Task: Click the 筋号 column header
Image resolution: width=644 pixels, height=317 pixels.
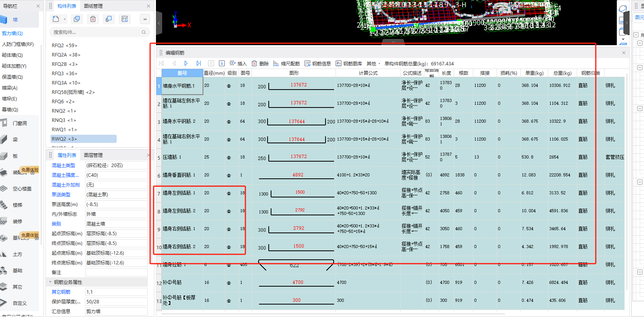Action: (x=182, y=73)
